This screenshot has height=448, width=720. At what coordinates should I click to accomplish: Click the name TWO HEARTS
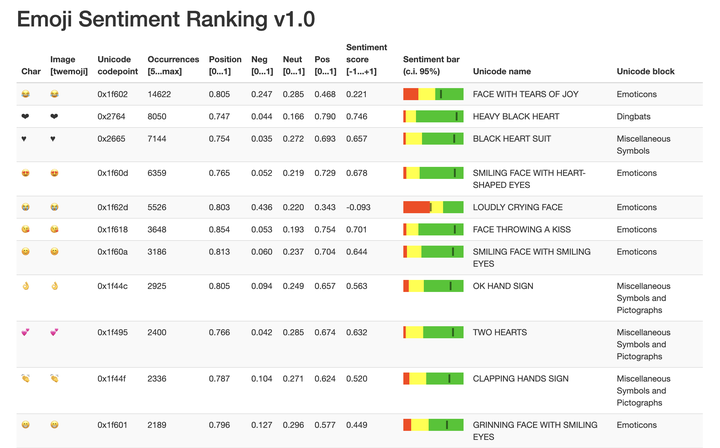(x=500, y=332)
